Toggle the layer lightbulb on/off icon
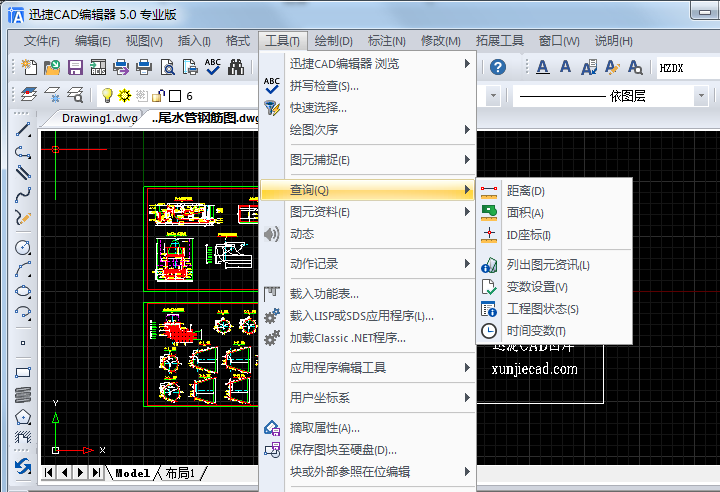 tap(107, 95)
